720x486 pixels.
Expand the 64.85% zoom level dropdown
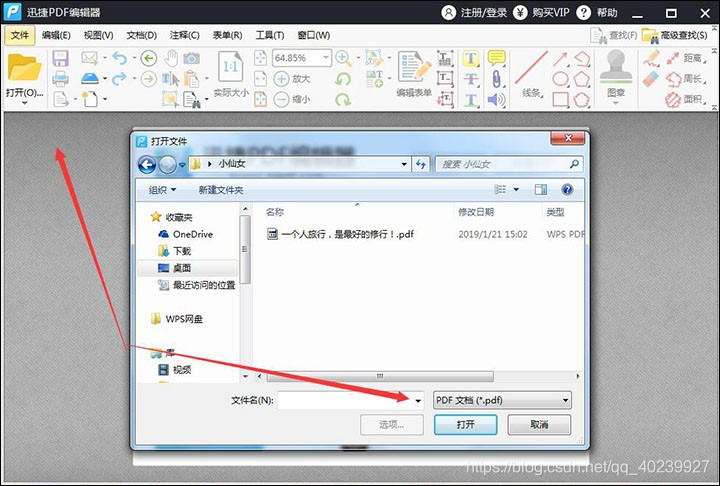pyautogui.click(x=326, y=58)
